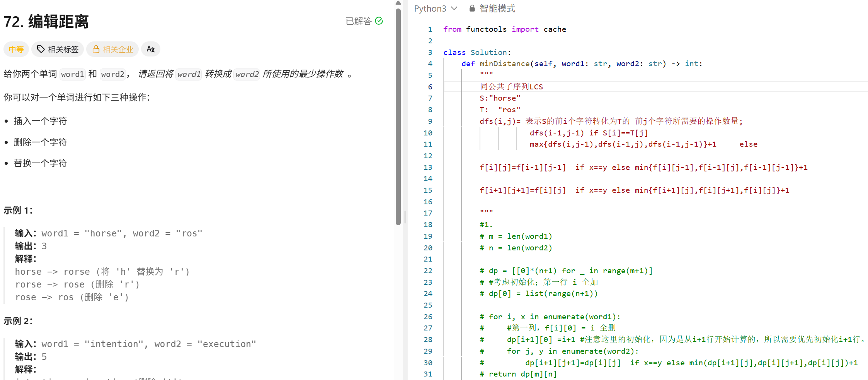Click the translate language icon button
The height and width of the screenshot is (380, 868).
(151, 49)
